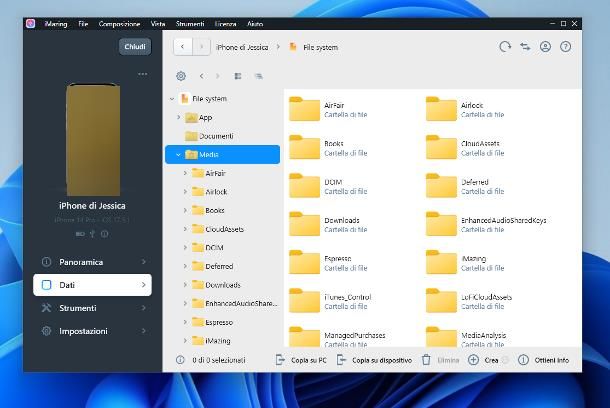This screenshot has width=610, height=408.
Task: Click the device battery status icon
Action: tap(80, 234)
